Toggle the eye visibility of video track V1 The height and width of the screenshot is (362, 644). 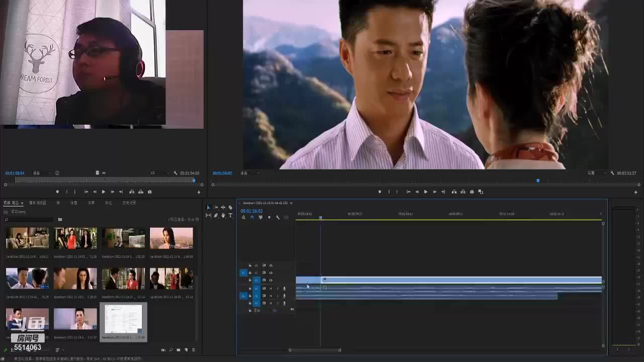pos(271,280)
